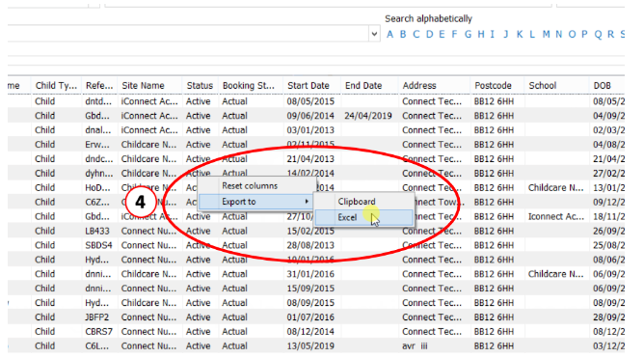
Task: Filter alphabetically by letter K
Action: pos(520,34)
